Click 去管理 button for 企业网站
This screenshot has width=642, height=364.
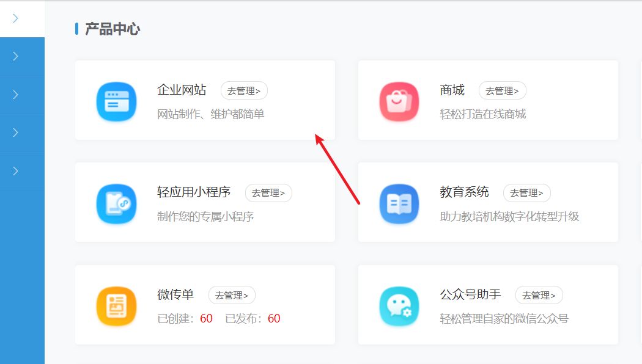tap(244, 90)
